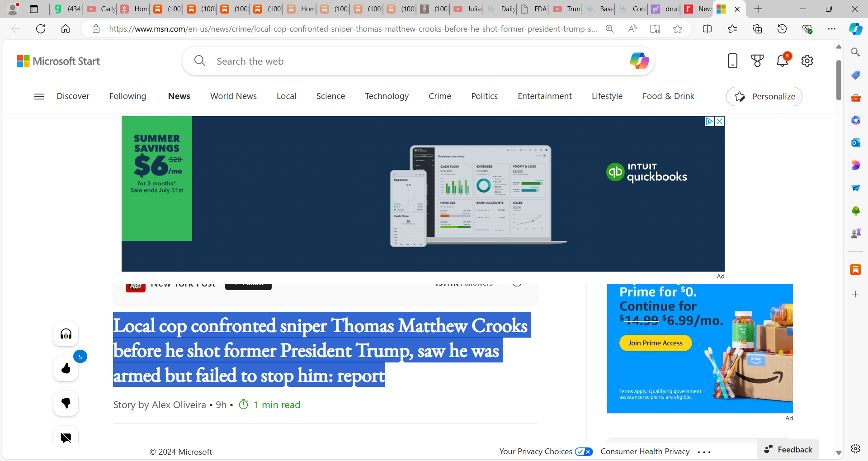
Task: Open browser history icon
Action: (x=782, y=29)
